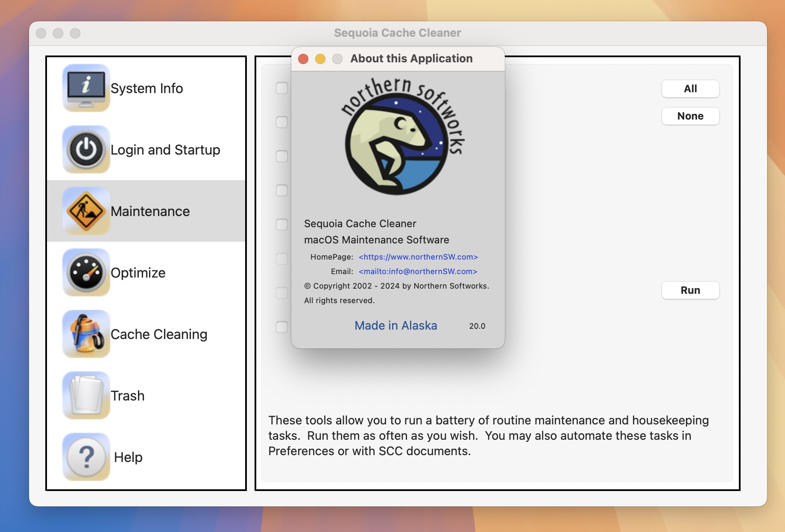
Task: Tick the fourth maintenance checkbox
Action: (282, 190)
